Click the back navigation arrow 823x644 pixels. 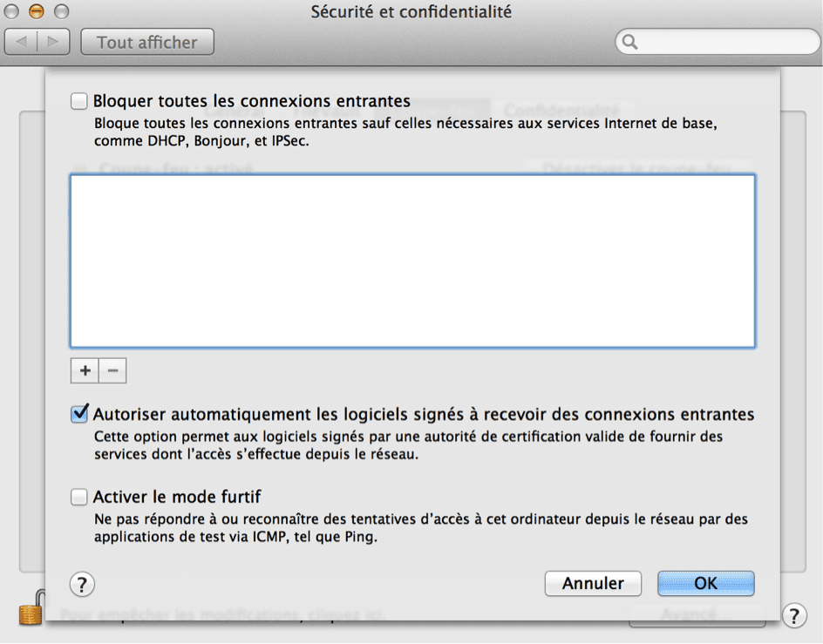[23, 41]
